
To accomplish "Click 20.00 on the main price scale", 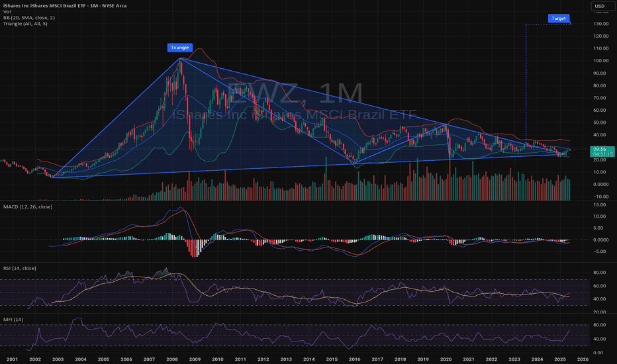I will (601, 159).
